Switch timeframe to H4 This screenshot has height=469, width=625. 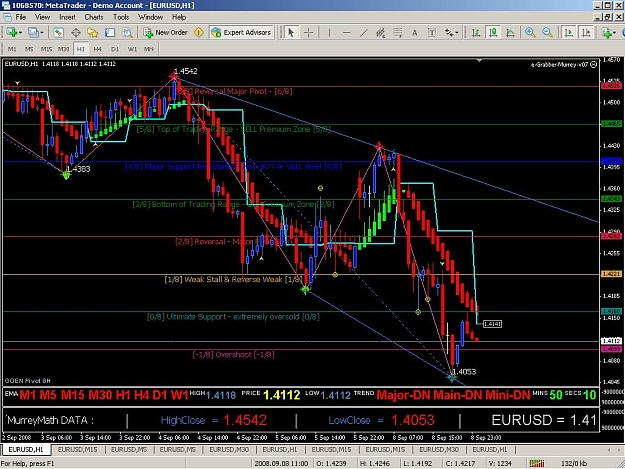(x=97, y=49)
